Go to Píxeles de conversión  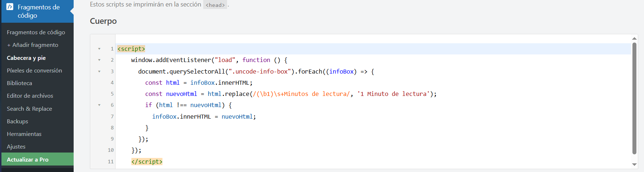34,70
